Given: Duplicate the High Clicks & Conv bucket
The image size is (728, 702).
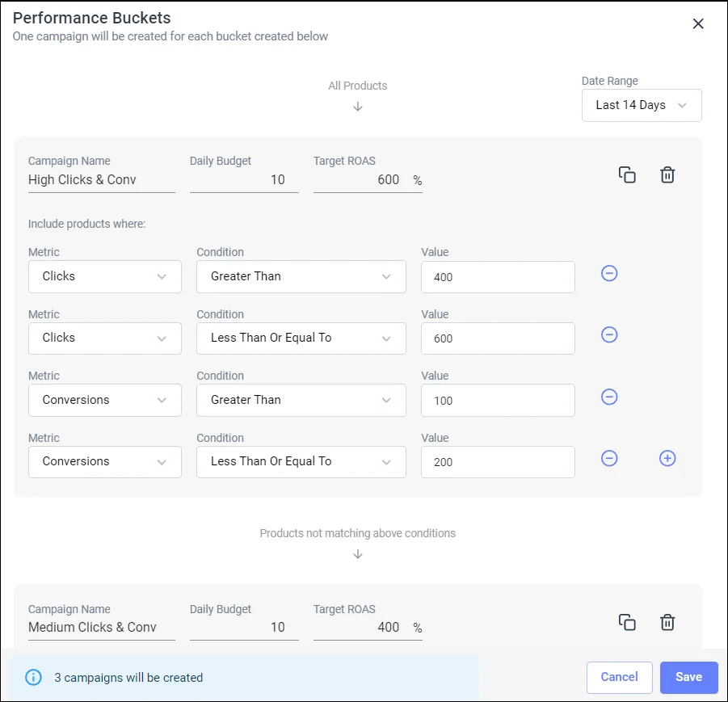Looking at the screenshot, I should [627, 175].
